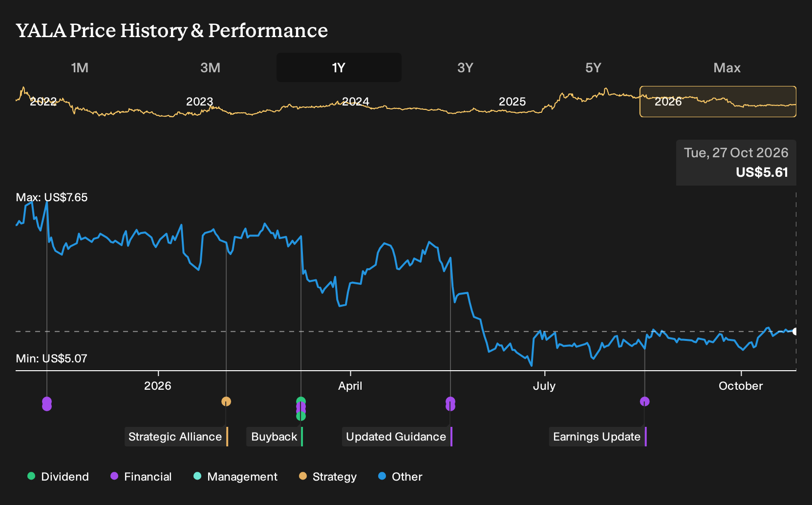Click the April axis label

pos(350,386)
